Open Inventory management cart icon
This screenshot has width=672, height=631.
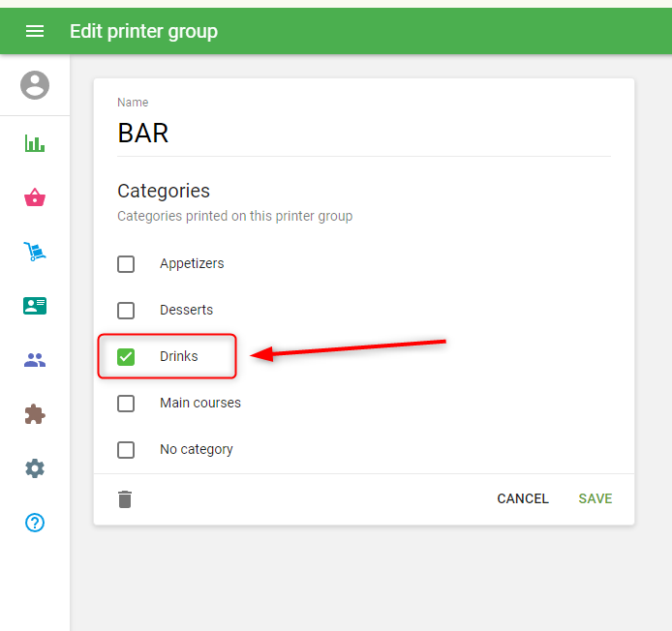[35, 252]
